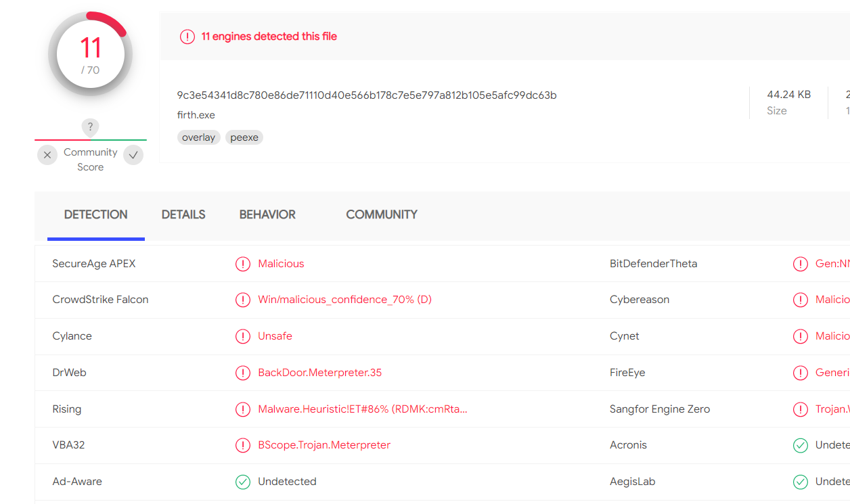Click the 'Undetected' result for Ad-Aware
The image size is (850, 504).
[x=287, y=482]
